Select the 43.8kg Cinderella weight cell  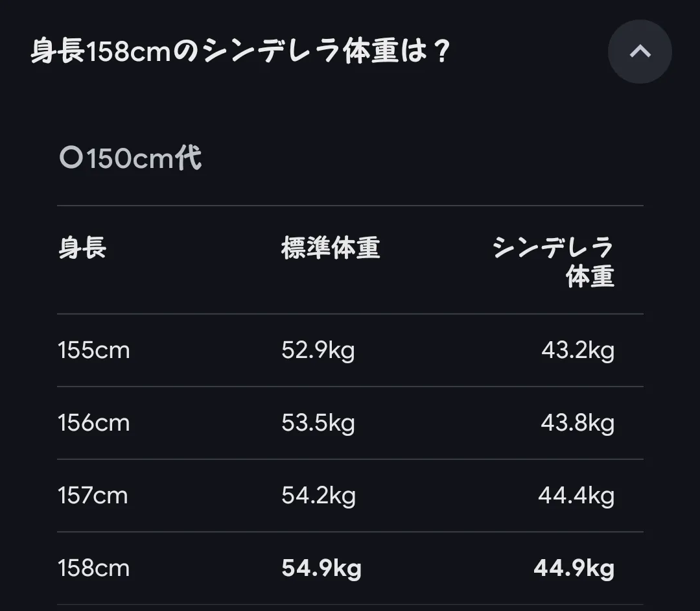coord(577,424)
